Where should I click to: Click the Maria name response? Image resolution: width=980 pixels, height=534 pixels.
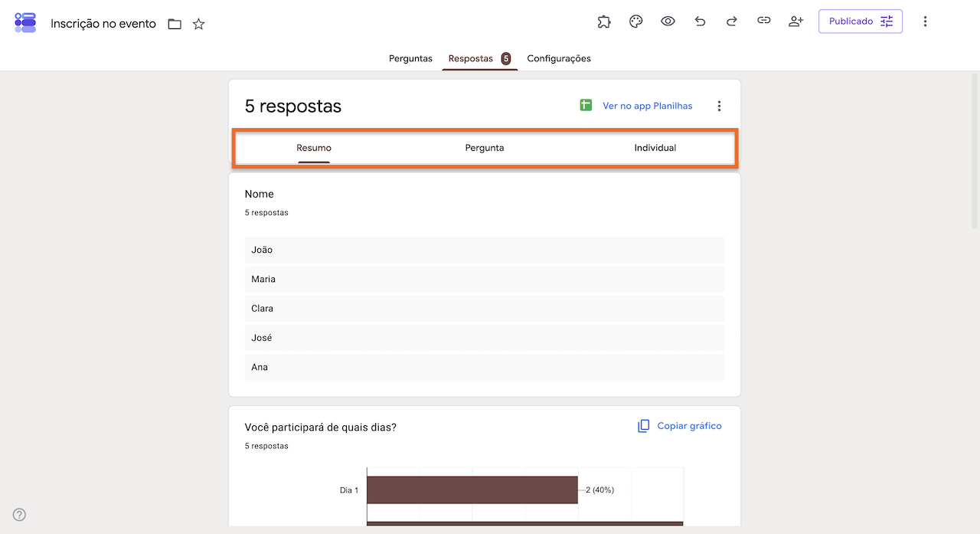coord(485,279)
